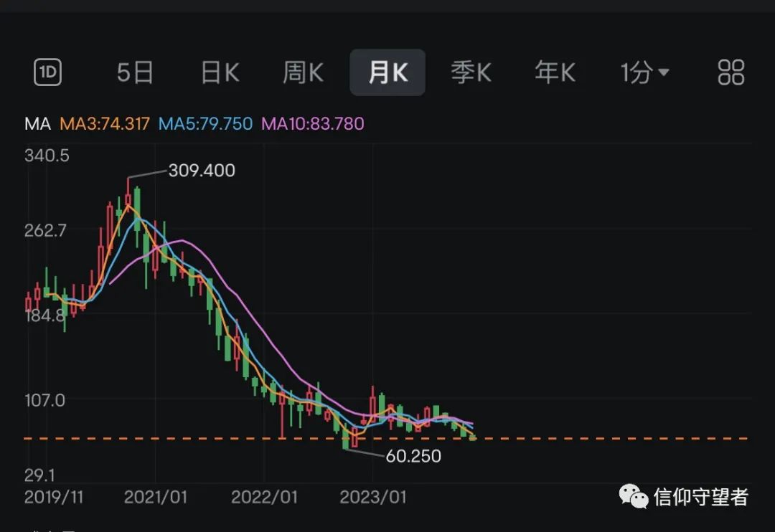Click the lowest candlestick near 60.250
This screenshot has height=532, width=775.
[345, 439]
